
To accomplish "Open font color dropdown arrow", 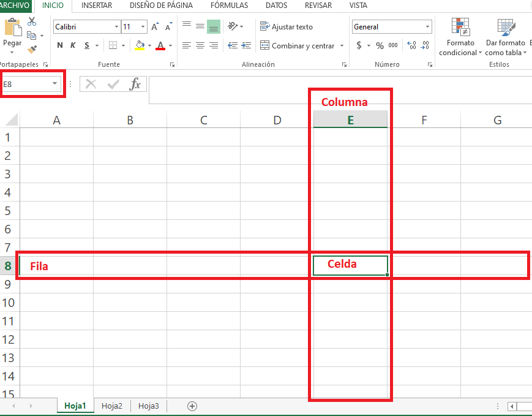I will pos(171,45).
